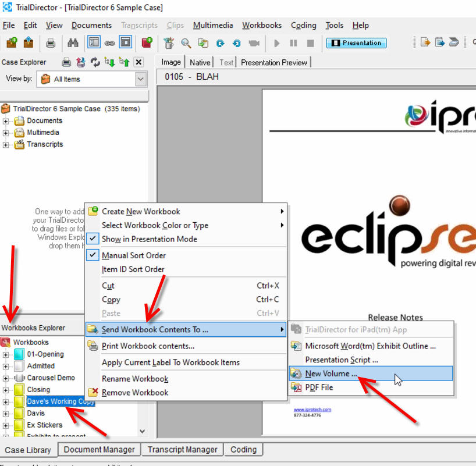Click the pencil cup annotation tools icon

[169, 43]
